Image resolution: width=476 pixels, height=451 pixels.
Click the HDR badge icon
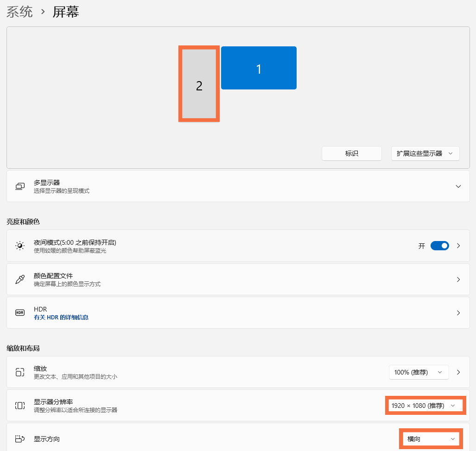[x=20, y=312]
